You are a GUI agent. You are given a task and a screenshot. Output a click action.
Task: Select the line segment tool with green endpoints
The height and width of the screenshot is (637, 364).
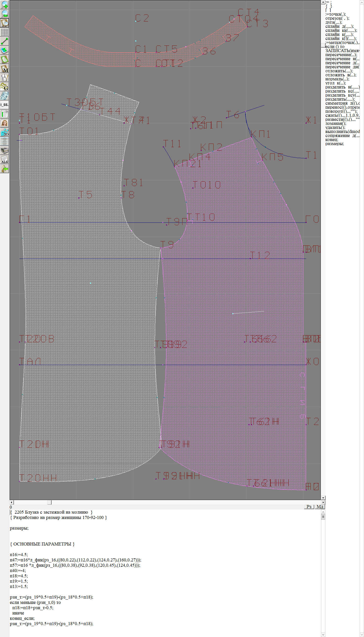(5, 41)
